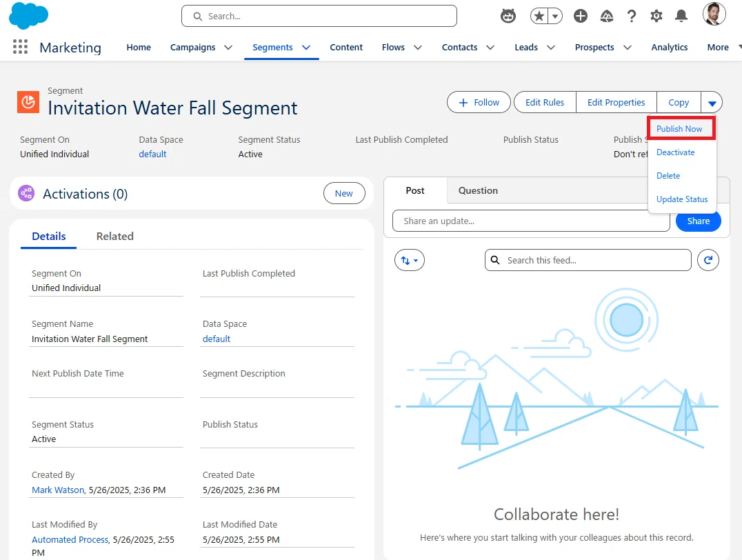Open Help question mark icon
Image resolution: width=742 pixels, height=560 pixels.
point(631,16)
